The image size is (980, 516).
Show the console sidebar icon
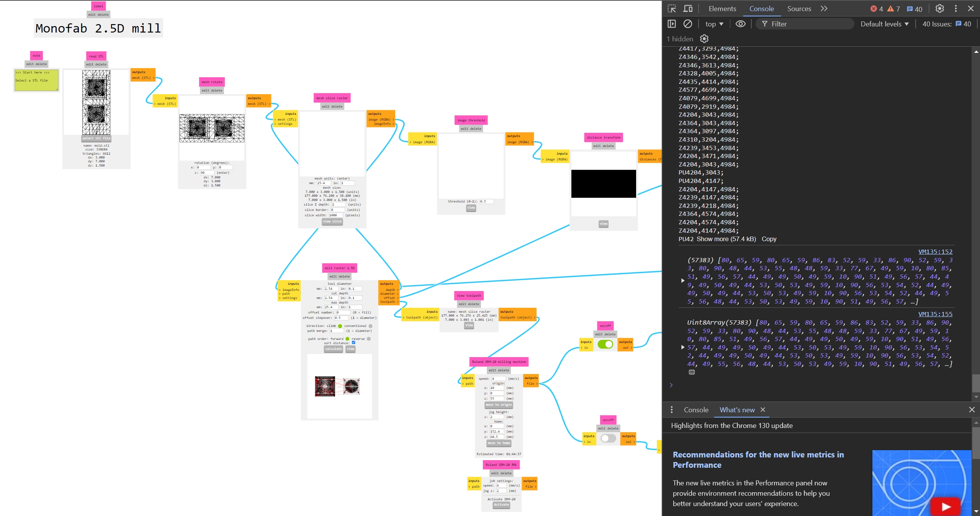click(672, 24)
